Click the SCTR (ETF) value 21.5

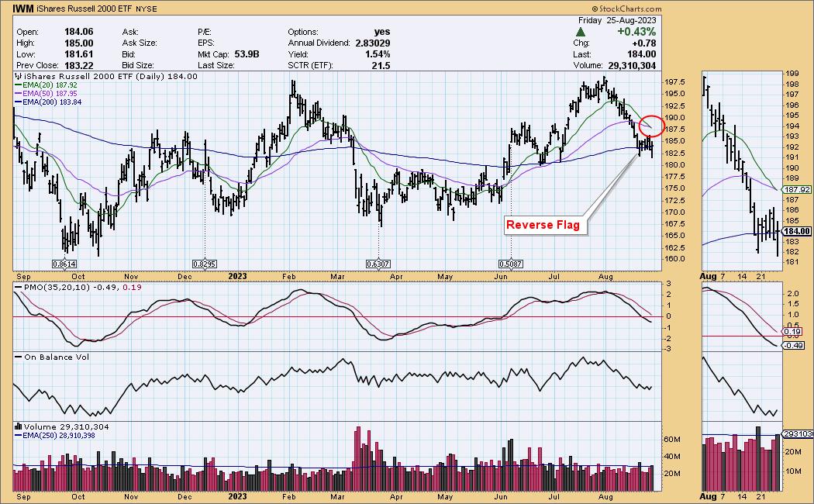(x=381, y=65)
